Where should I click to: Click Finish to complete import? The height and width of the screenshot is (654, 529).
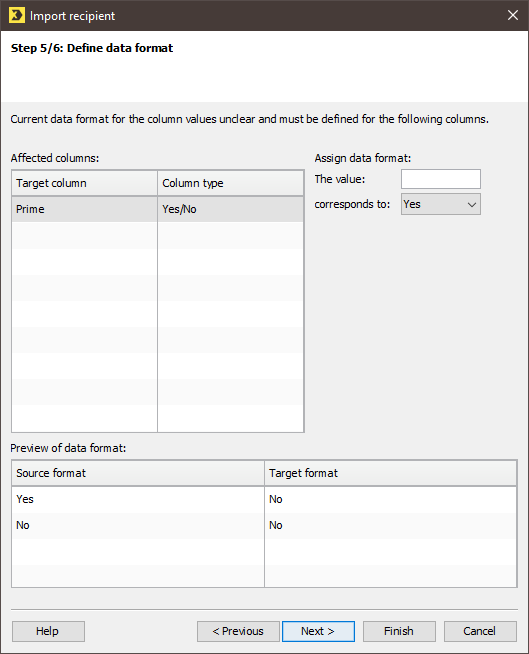[399, 631]
